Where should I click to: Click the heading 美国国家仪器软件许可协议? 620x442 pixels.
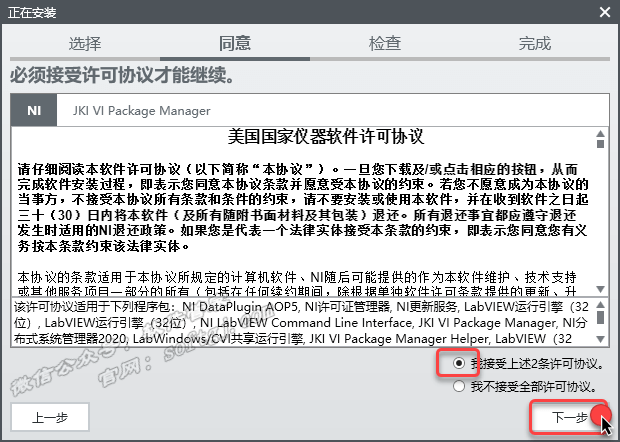tap(326, 137)
